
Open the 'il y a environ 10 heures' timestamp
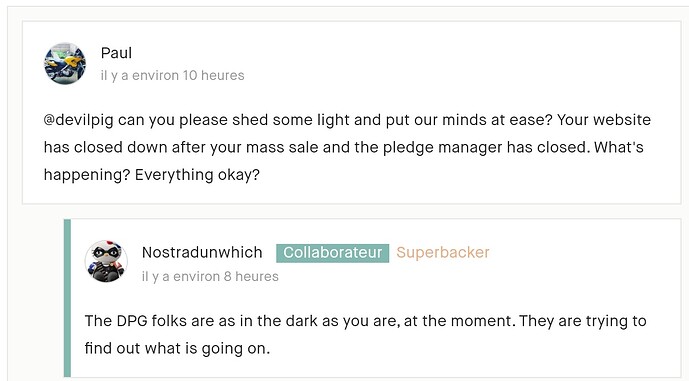point(172,76)
